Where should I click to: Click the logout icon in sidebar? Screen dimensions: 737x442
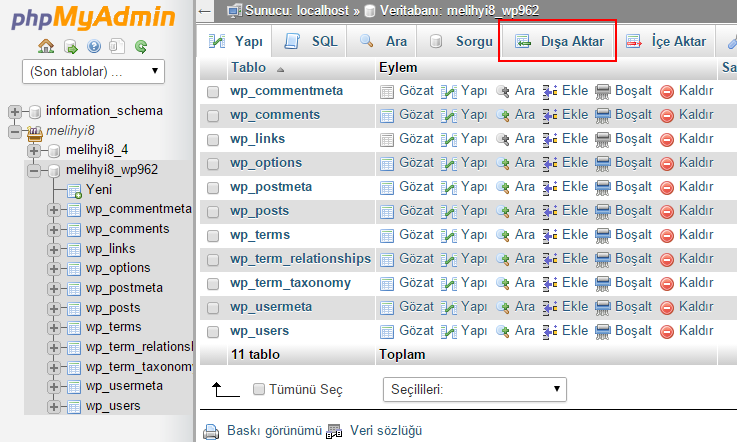[x=70, y=47]
